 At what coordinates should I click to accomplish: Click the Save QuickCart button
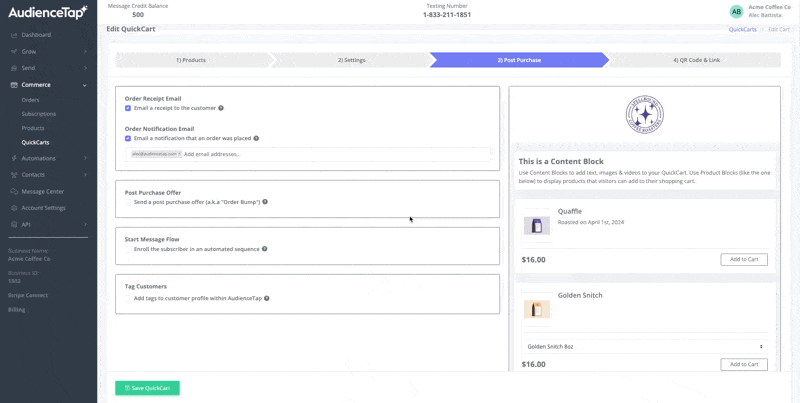point(147,388)
